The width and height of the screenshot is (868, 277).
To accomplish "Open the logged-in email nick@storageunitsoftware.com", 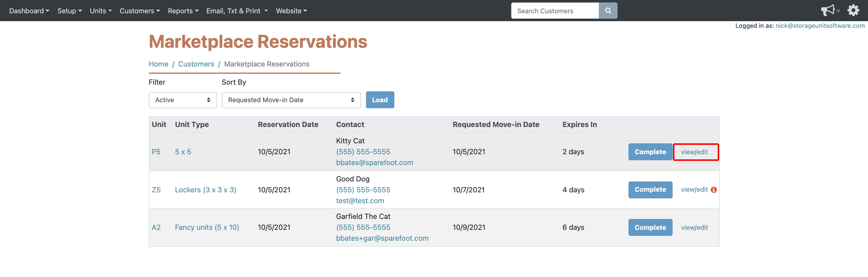I will point(820,26).
